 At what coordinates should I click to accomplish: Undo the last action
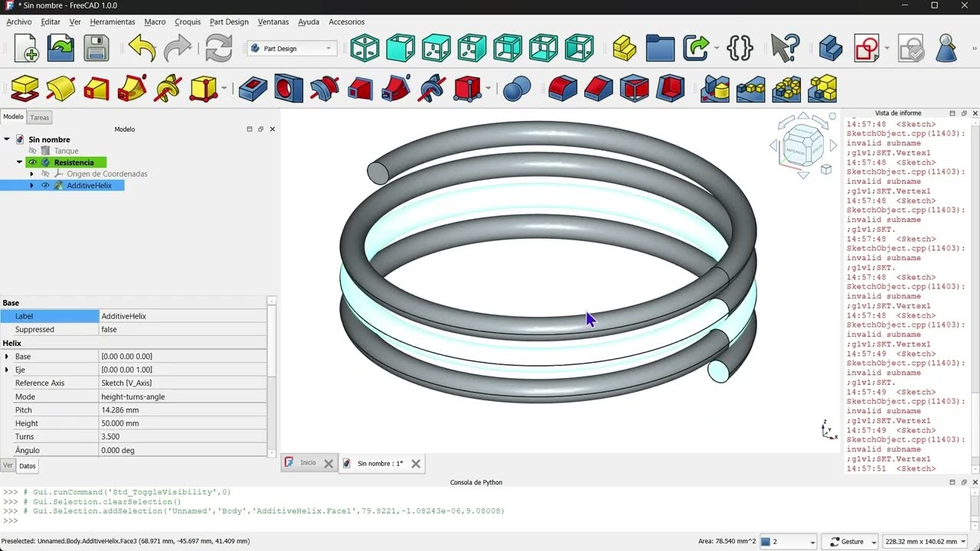click(142, 48)
